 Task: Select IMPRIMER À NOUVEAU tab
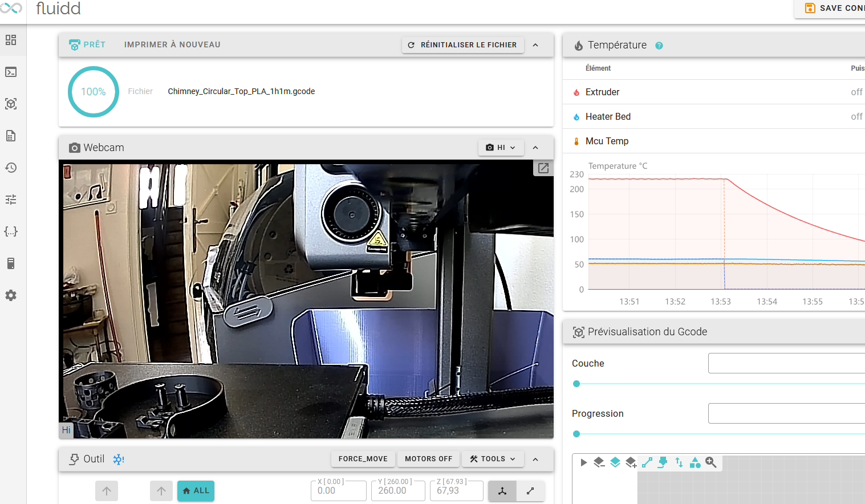tap(172, 44)
